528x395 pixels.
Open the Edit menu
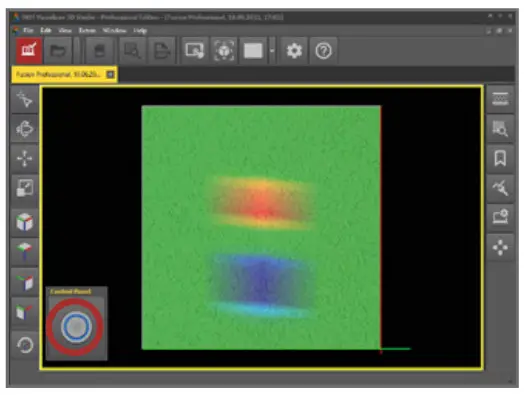coord(46,31)
